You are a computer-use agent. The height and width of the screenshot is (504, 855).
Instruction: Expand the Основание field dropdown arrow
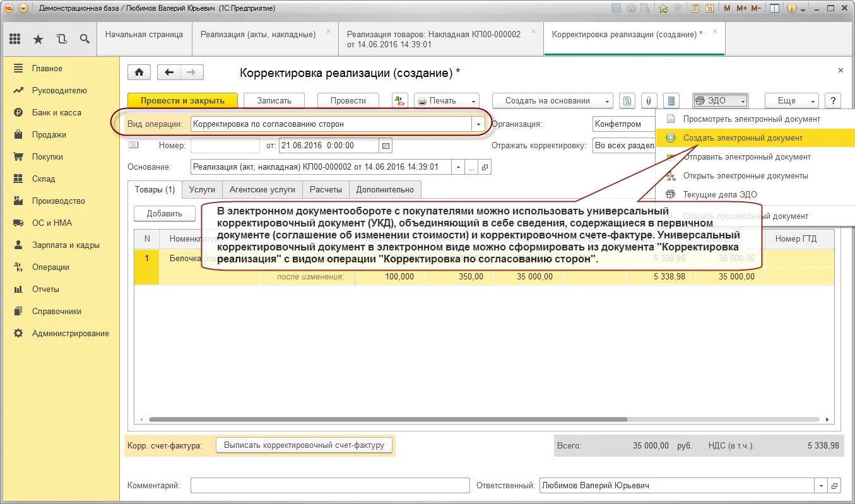(x=457, y=167)
